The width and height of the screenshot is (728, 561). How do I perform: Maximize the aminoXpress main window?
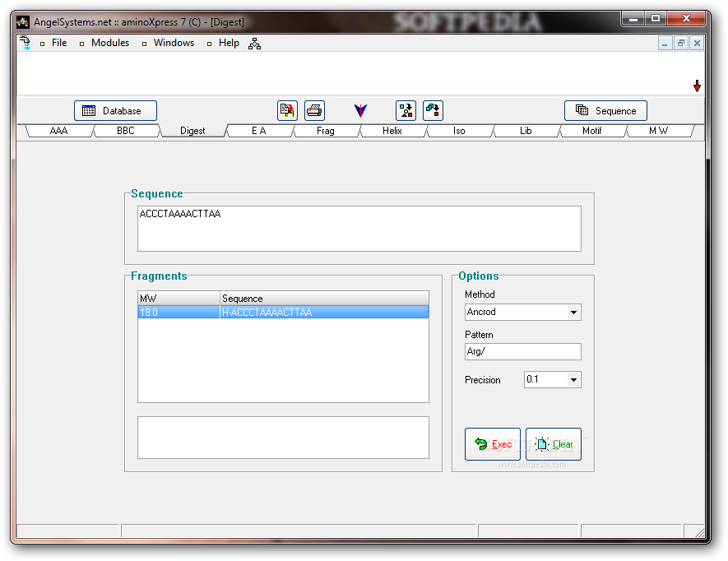point(655,19)
